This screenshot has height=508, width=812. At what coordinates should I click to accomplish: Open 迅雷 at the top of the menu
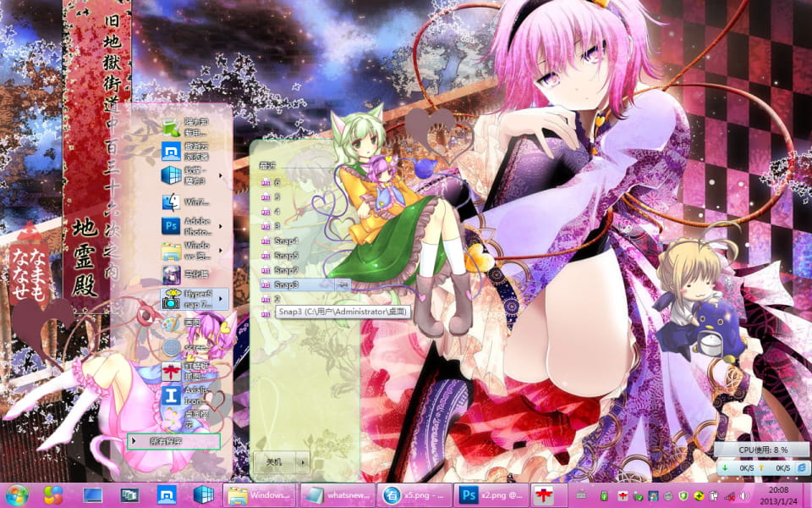[x=188, y=128]
